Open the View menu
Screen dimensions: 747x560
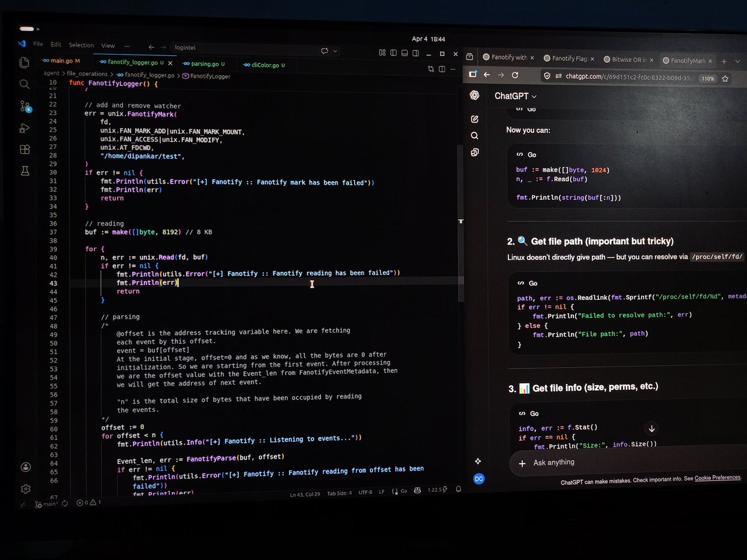point(108,45)
